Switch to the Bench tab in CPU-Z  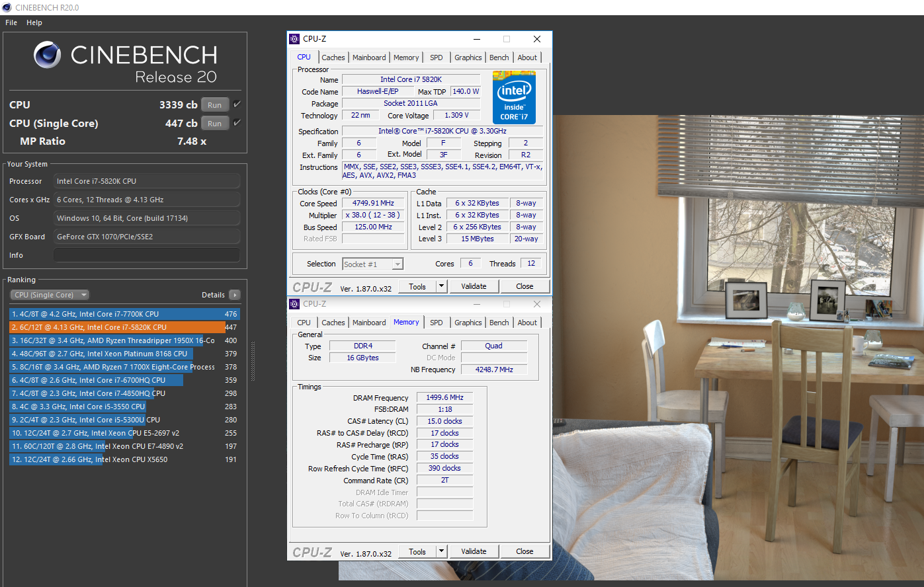point(499,57)
